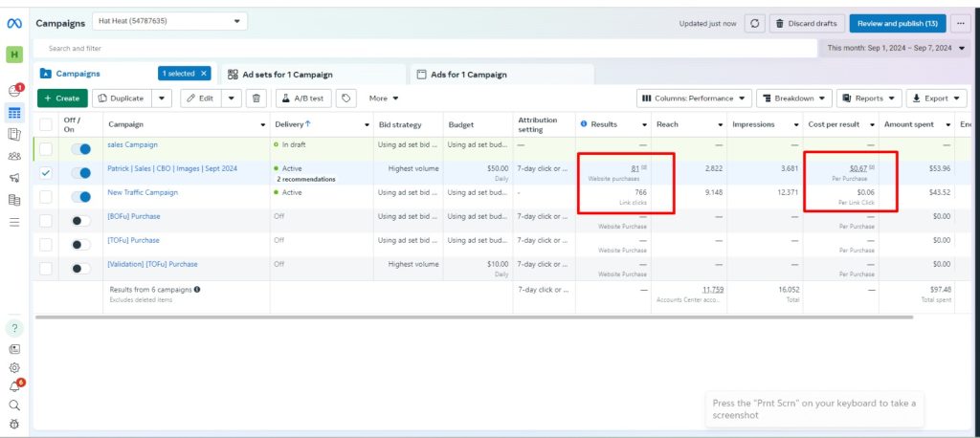Click the Duplicate button
Image resolution: width=980 pixels, height=438 pixels.
(122, 99)
